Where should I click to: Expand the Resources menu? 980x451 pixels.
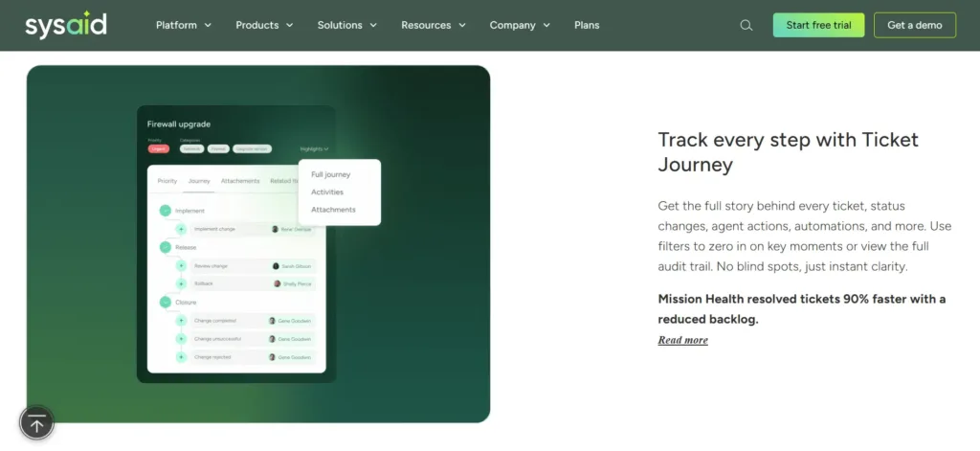point(434,25)
